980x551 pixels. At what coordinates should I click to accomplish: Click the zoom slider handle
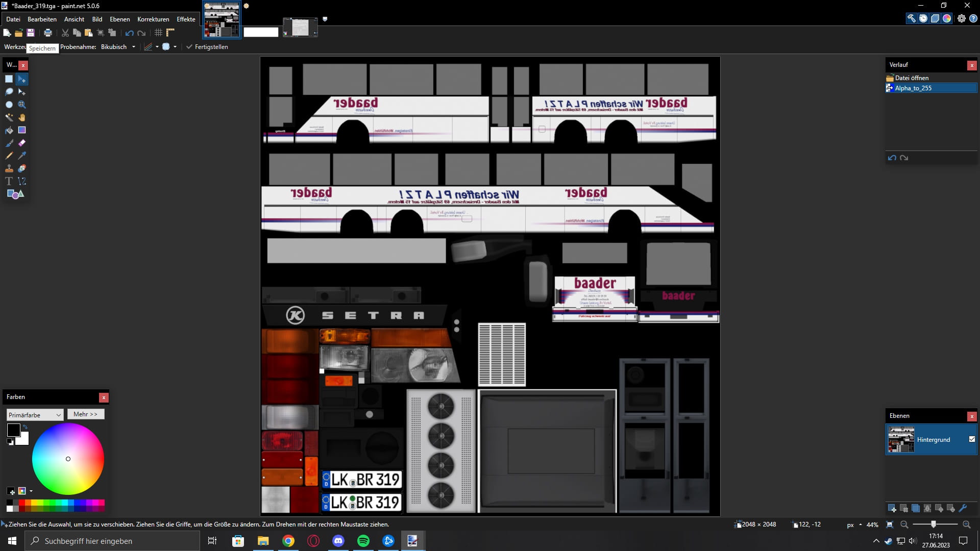click(934, 524)
